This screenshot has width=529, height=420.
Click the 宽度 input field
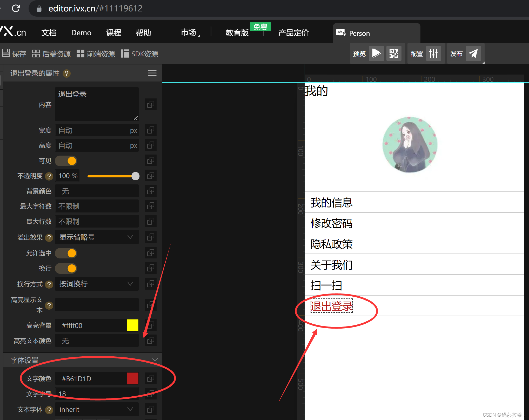[x=97, y=130]
